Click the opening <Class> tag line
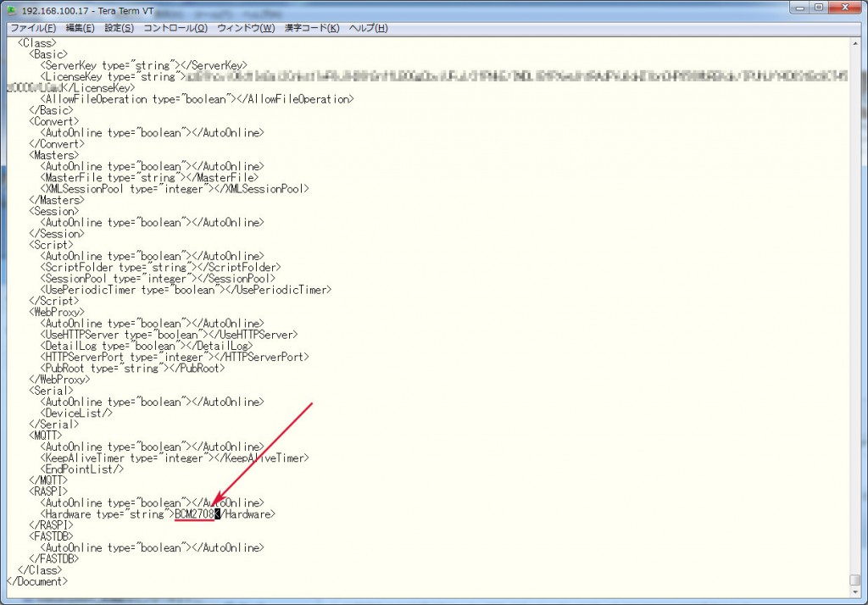868x605 pixels. (x=37, y=43)
